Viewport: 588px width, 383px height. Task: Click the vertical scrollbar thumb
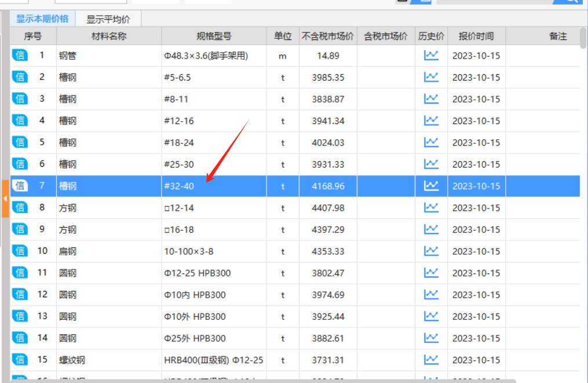[x=583, y=38]
